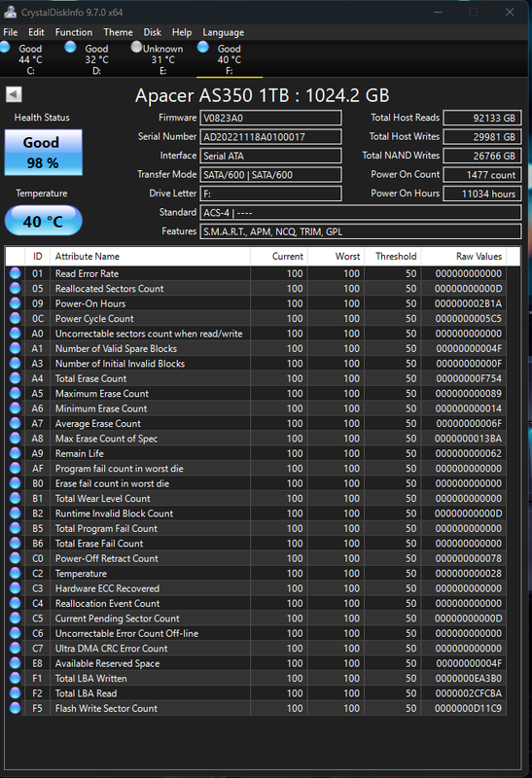Click Total Host Reads value 92133 GB
The width and height of the screenshot is (532, 778).
point(482,118)
